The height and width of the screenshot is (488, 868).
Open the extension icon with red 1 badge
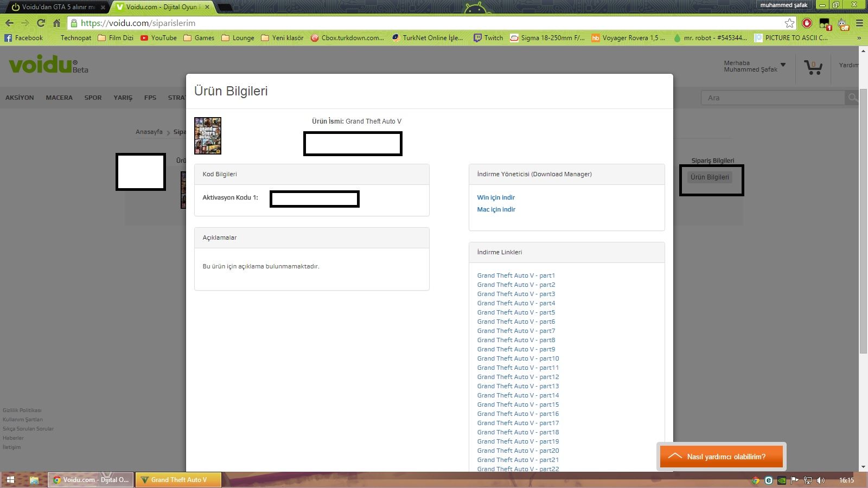tap(825, 24)
